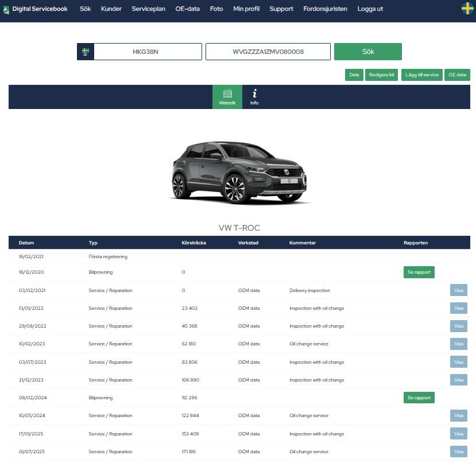Click the Swedish flag language icon
Screen dimensions: 476x471
(467, 8)
